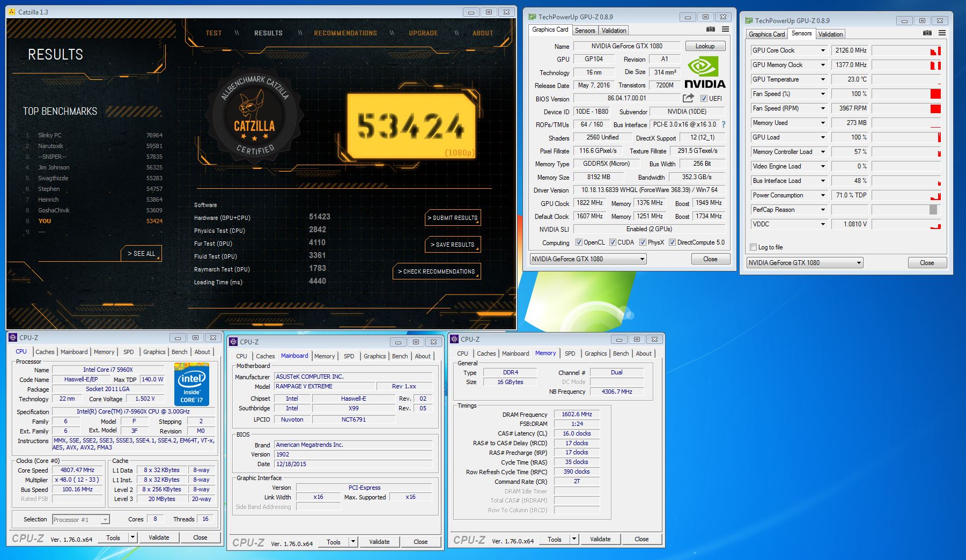Click SUBMIT RESULTS button

pyautogui.click(x=454, y=218)
